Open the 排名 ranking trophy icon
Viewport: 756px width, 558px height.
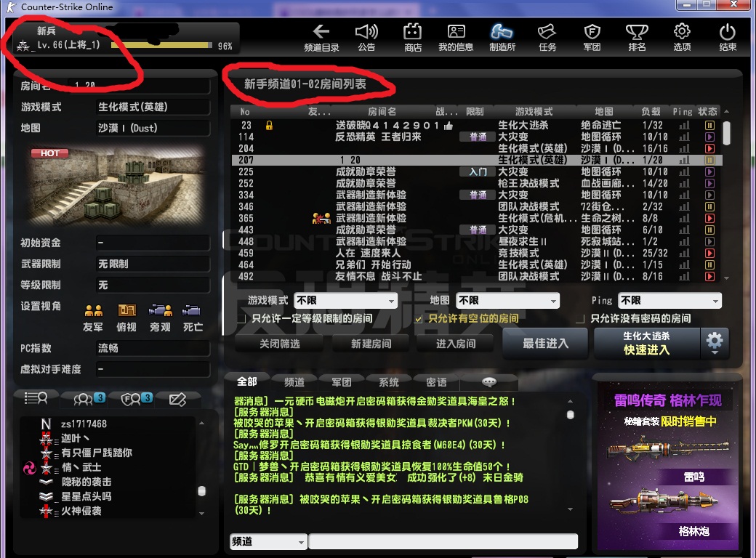637,32
